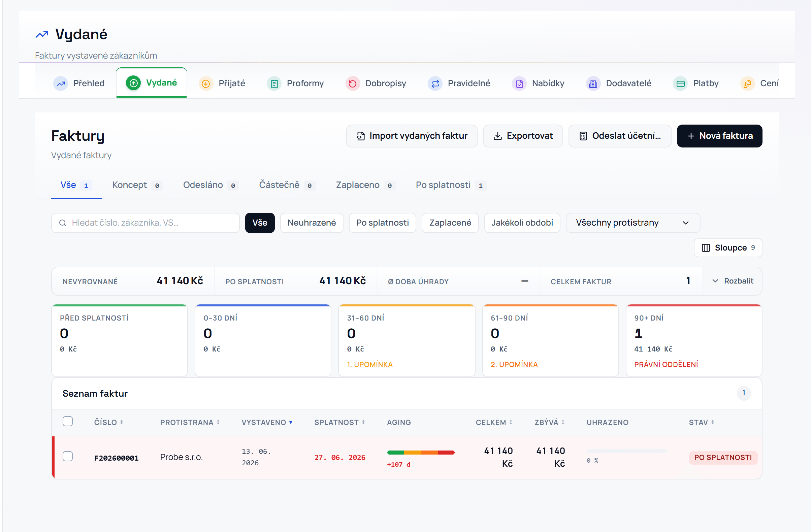Viewport: 811px width, 532px height.
Task: Click the aging color bar for F202600001
Action: tap(421, 453)
